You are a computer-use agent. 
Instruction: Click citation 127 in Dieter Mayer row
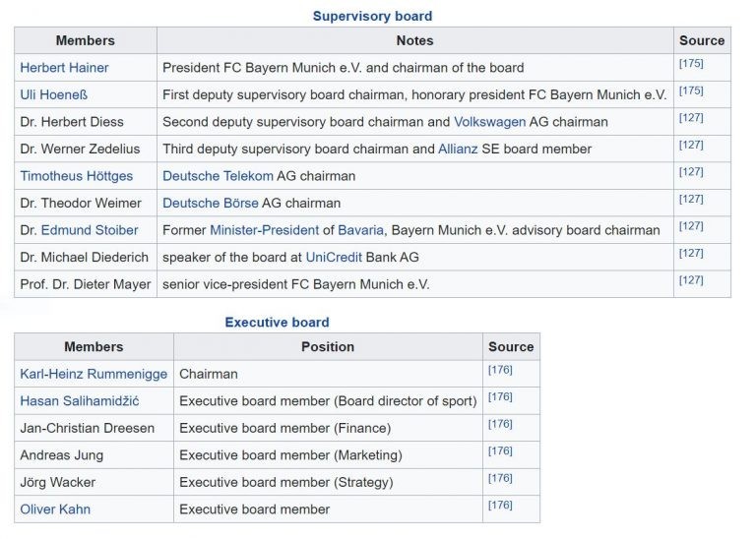tap(690, 280)
